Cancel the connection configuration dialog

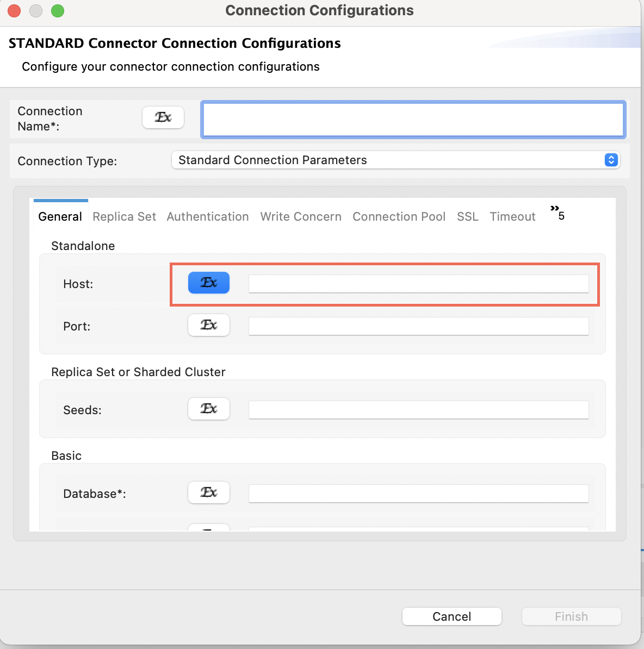click(x=452, y=616)
